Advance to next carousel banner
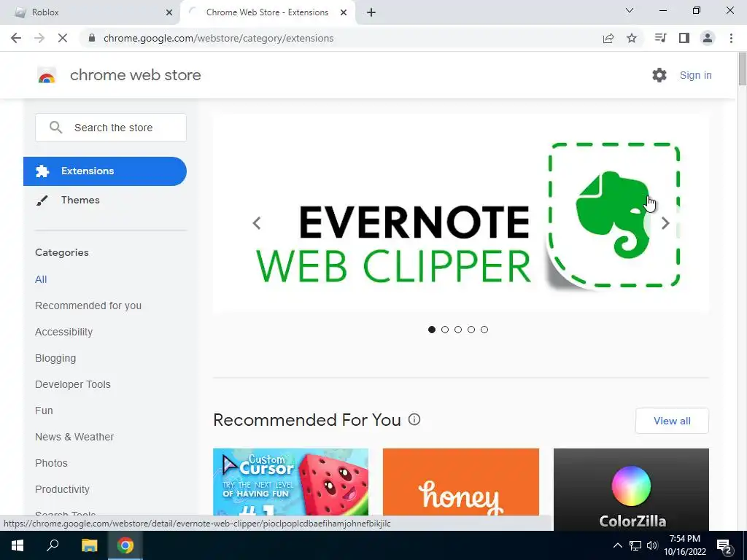747x560 pixels. [665, 223]
